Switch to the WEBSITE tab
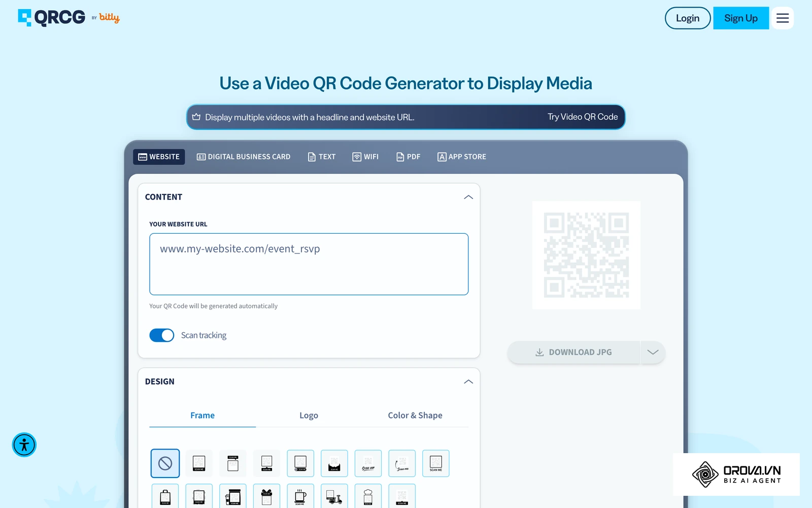Screen dimensions: 812x508 coord(159,156)
